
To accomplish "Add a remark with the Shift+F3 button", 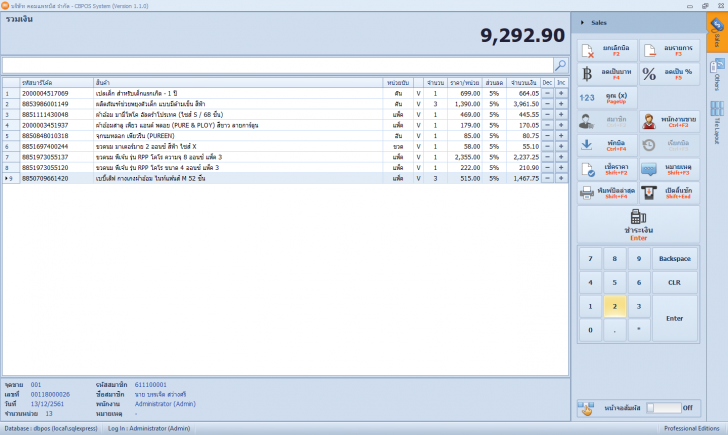I will pyautogui.click(x=669, y=169).
